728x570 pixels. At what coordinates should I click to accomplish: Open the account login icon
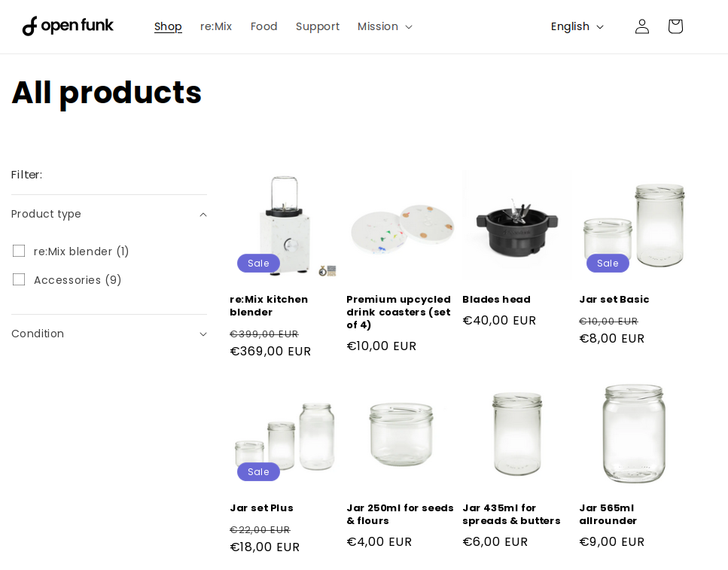click(641, 26)
